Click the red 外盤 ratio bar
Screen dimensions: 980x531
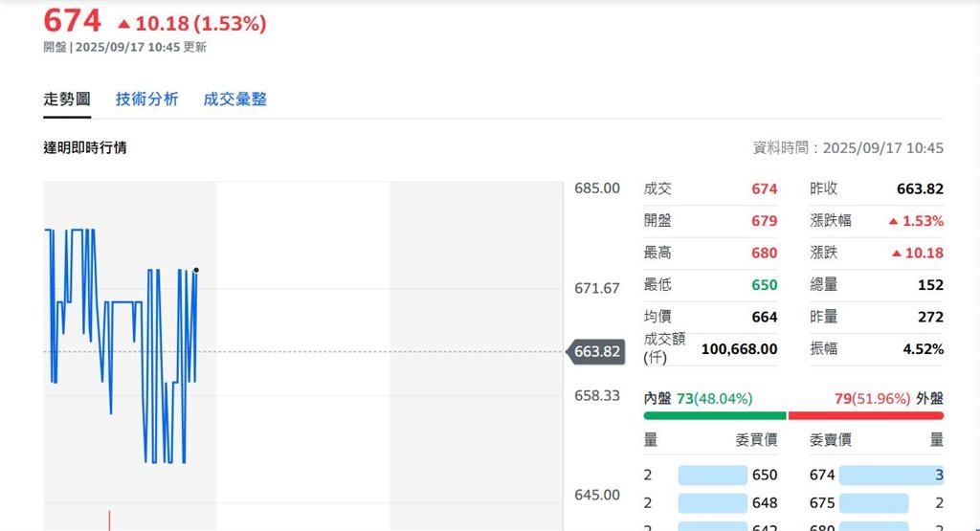[x=865, y=415]
